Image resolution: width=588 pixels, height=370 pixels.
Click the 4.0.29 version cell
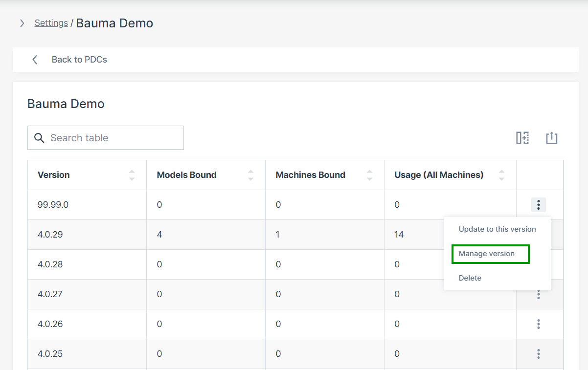point(50,235)
